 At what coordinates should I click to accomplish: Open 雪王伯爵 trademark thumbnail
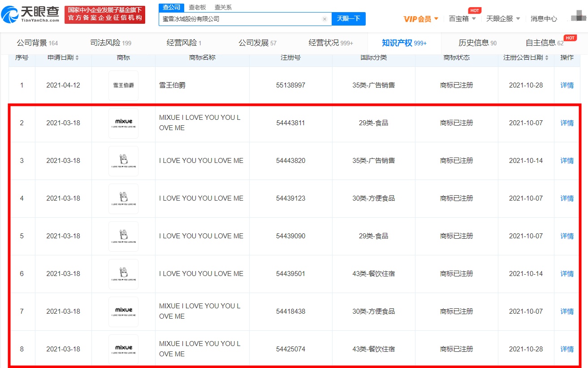[123, 85]
